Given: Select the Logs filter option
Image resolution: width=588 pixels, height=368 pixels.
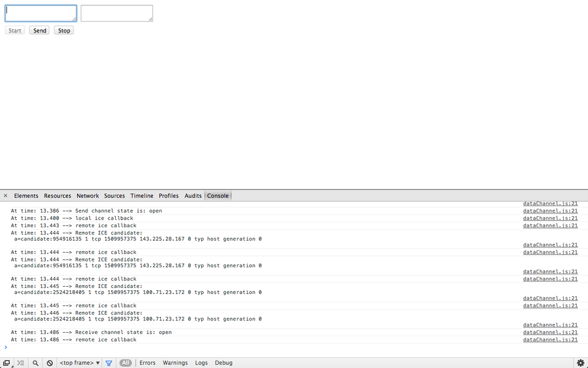Looking at the screenshot, I should click(x=201, y=363).
